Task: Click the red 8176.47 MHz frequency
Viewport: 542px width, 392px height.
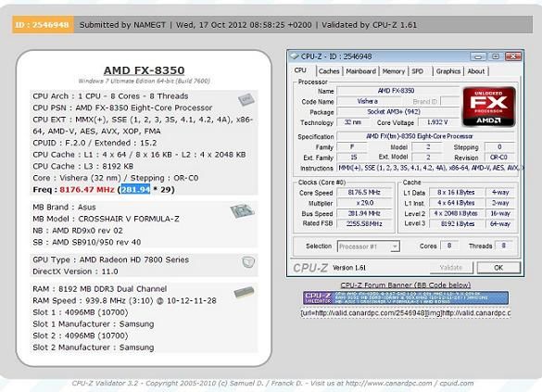Action: click(x=87, y=189)
